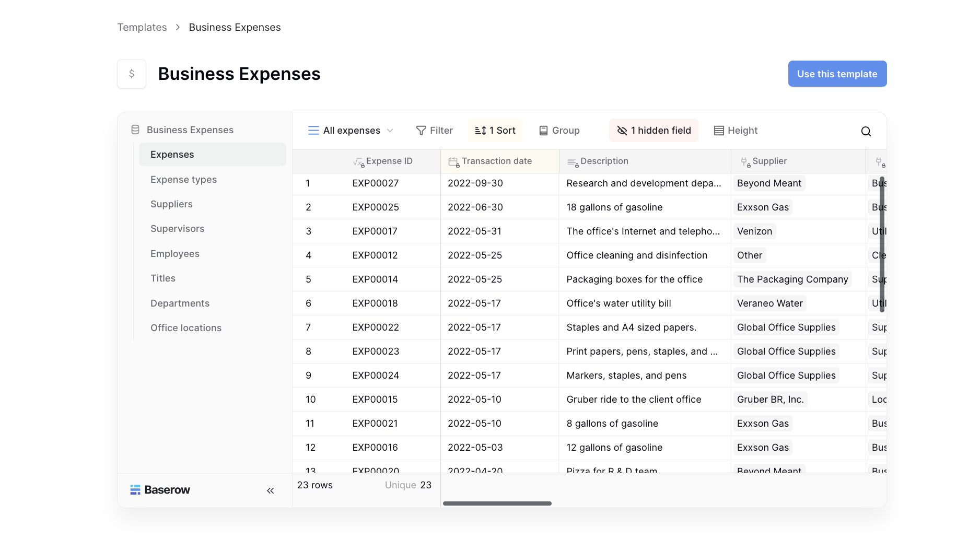This screenshot has width=980, height=539.
Task: Select Office's water utility bill cell
Action: tap(645, 303)
